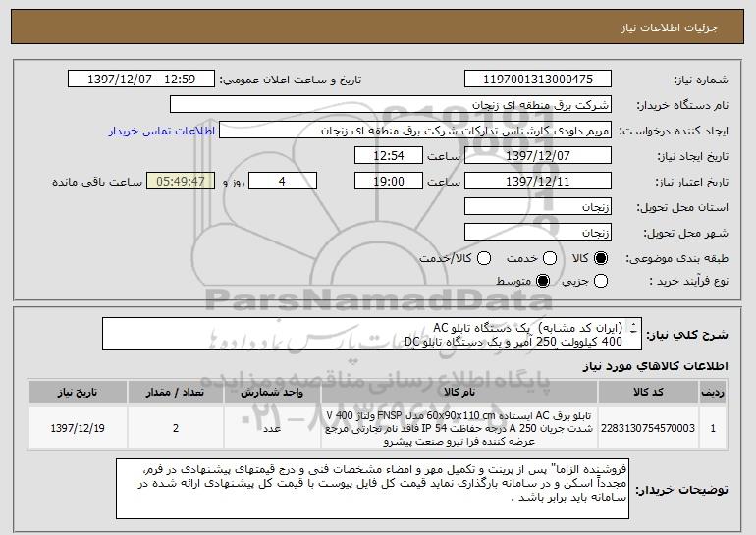Viewport: 756px width, 535px height.
Task: Select the کالا radio button
Action: 601,259
